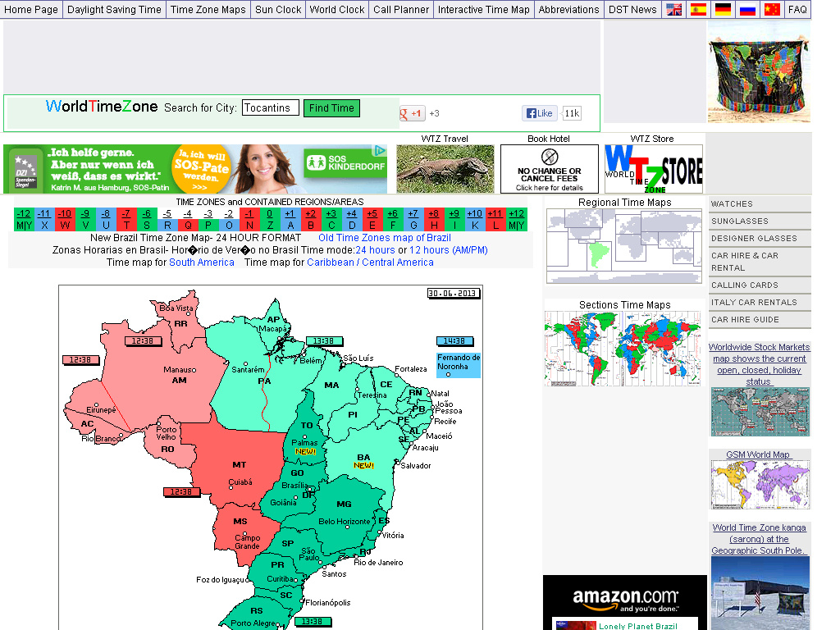Switch site language via UK flag icon
The height and width of the screenshot is (630, 840).
pos(673,9)
